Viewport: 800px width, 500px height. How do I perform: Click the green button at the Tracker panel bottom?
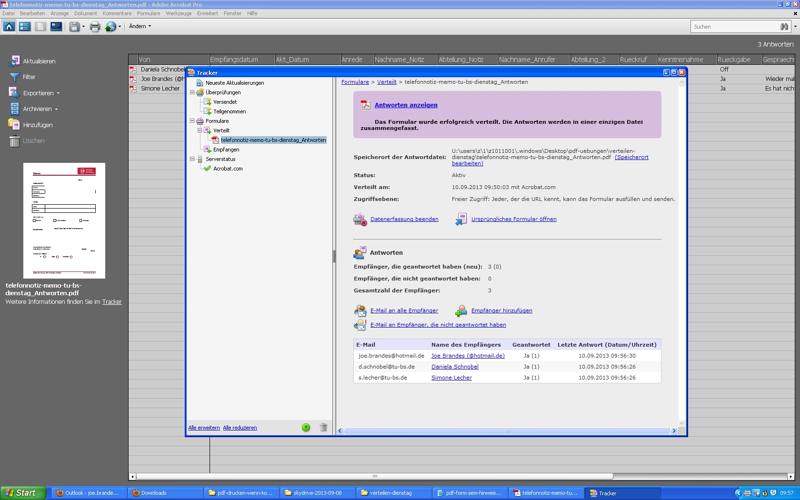[x=306, y=428]
